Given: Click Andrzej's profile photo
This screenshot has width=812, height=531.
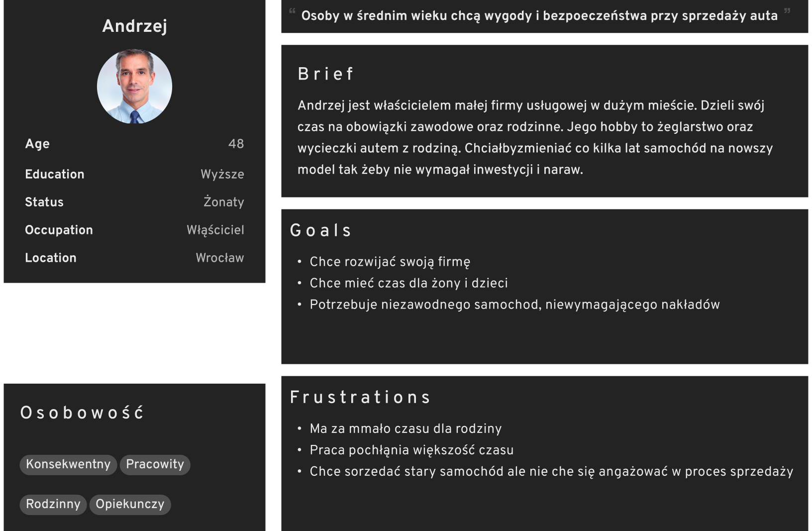Looking at the screenshot, I should point(134,86).
